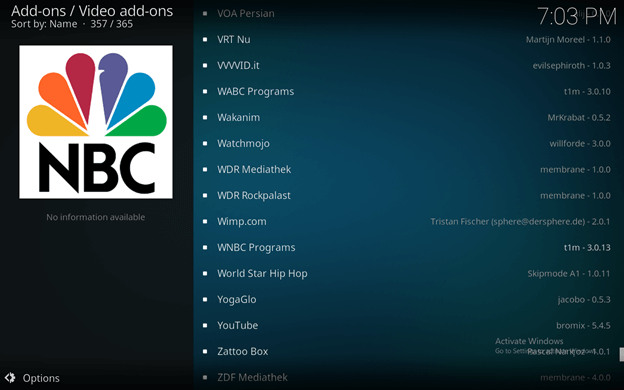
Task: Click MrKrabat - 0.5.2 version text
Action: click(x=579, y=117)
